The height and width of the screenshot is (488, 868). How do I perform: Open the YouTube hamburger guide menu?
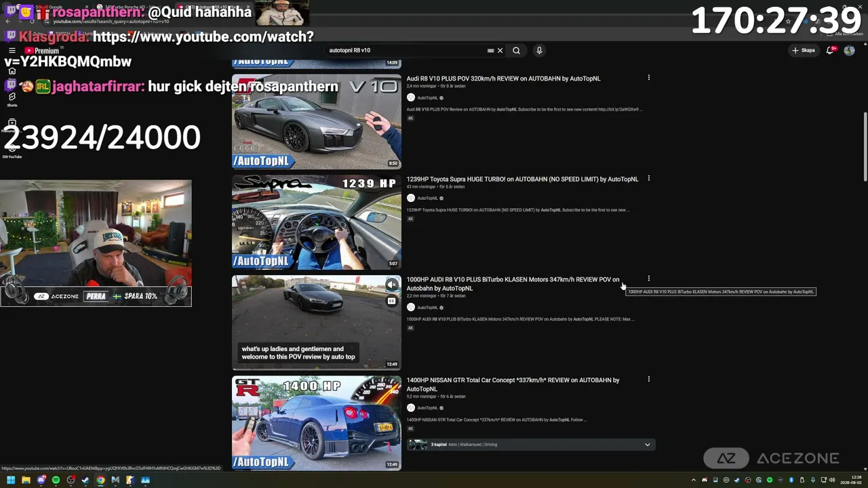tap(12, 51)
